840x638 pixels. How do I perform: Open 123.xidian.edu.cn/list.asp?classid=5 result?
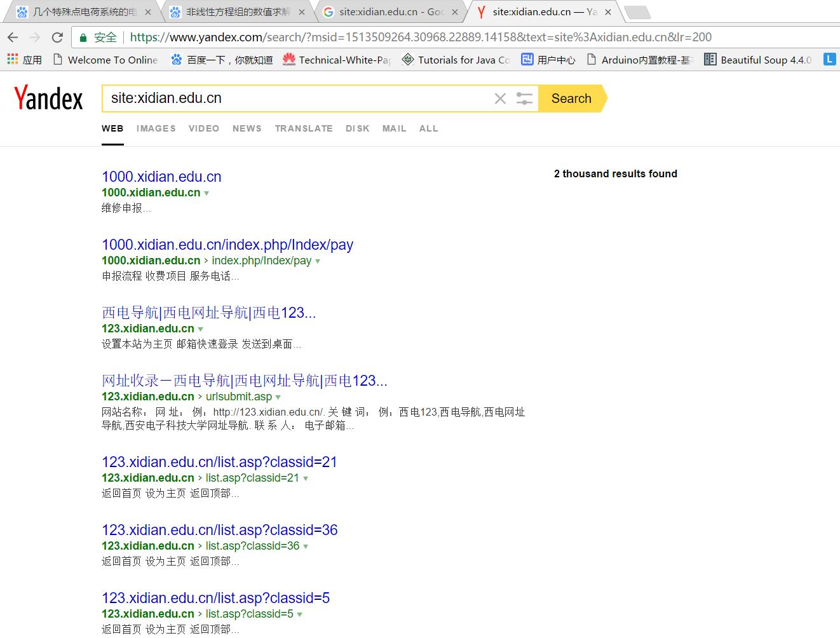(215, 598)
